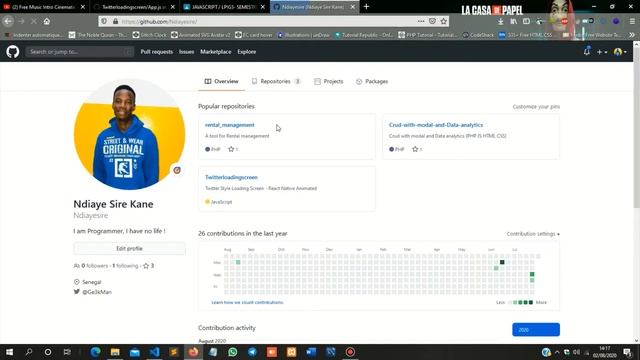Select the 2020 contribution year button
The width and height of the screenshot is (640, 360).
pyautogui.click(x=536, y=330)
